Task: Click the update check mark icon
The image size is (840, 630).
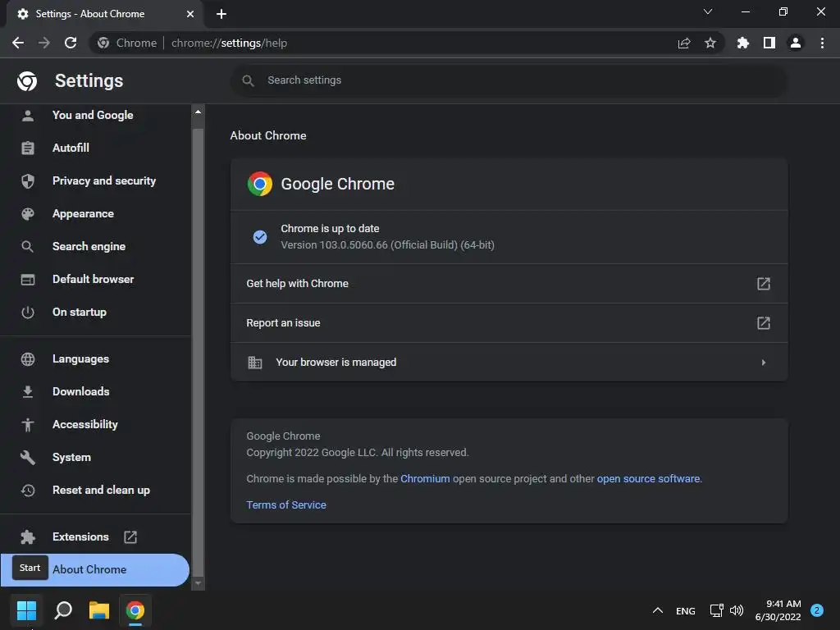Action: pyautogui.click(x=260, y=237)
